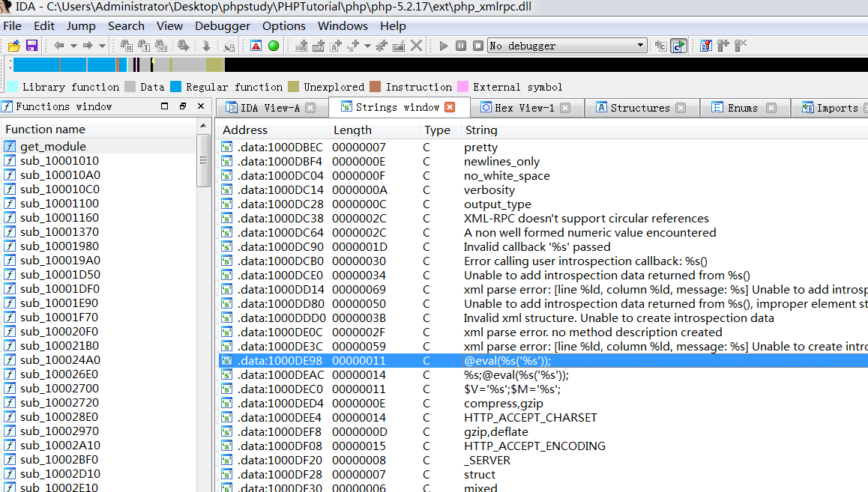Click the pencil edit toolbar icon
The height and width of the screenshot is (492, 868).
399,46
